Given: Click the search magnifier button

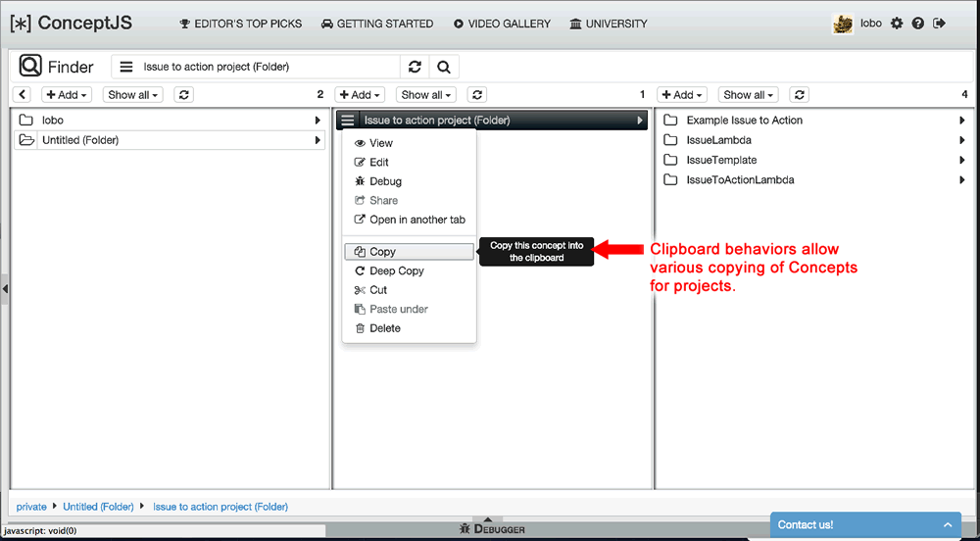Looking at the screenshot, I should [444, 67].
